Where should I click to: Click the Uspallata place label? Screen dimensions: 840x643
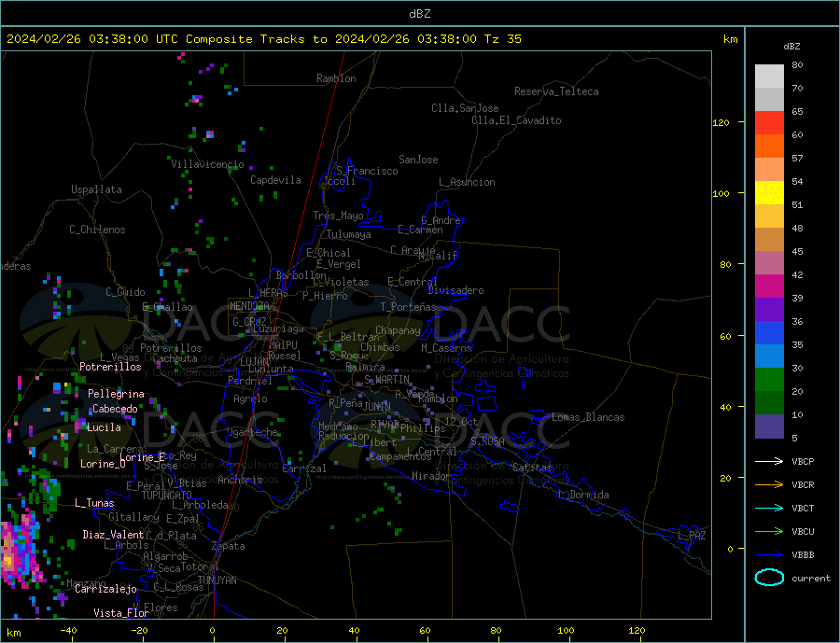[96, 189]
